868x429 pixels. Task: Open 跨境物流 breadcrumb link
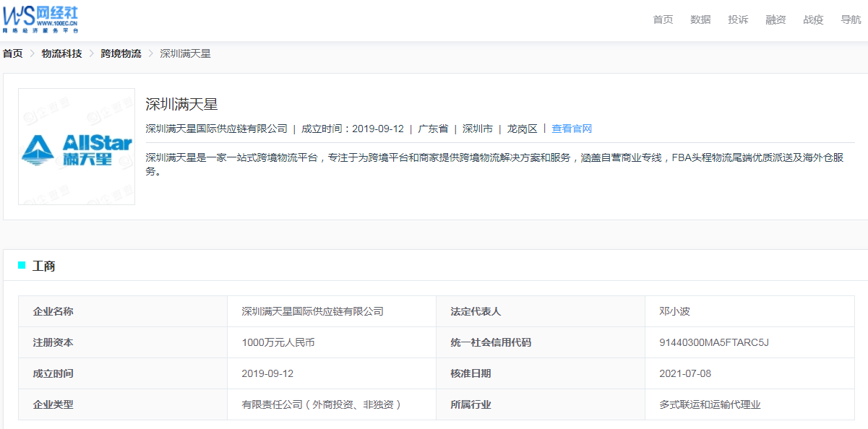[x=121, y=53]
